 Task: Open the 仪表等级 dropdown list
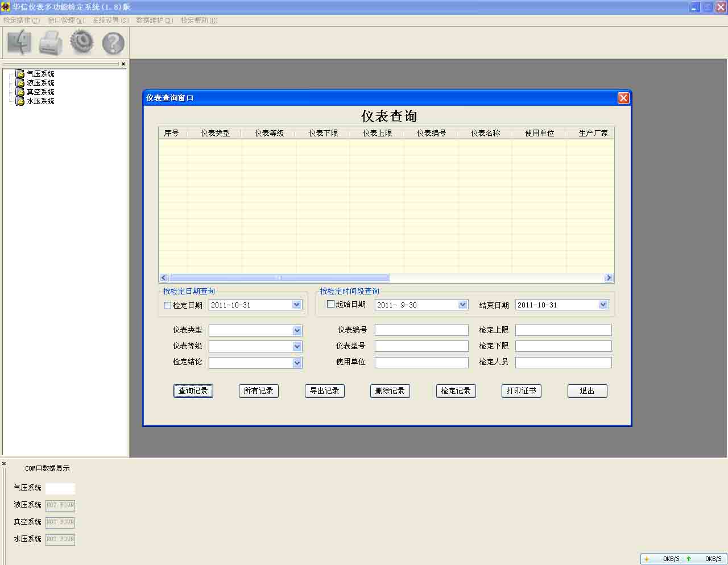click(297, 347)
